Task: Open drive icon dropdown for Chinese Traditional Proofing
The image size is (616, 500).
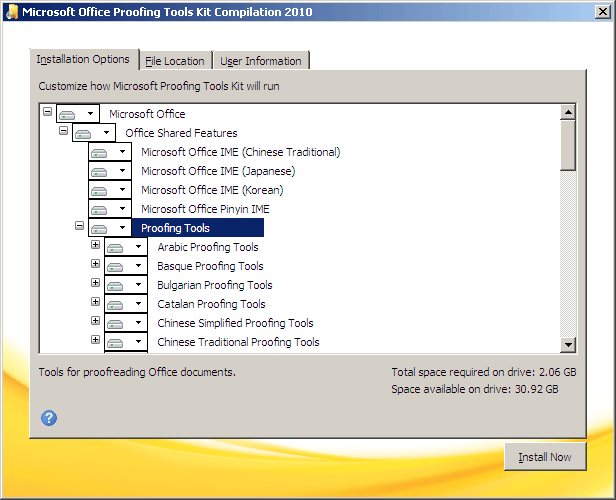Action: (x=126, y=342)
